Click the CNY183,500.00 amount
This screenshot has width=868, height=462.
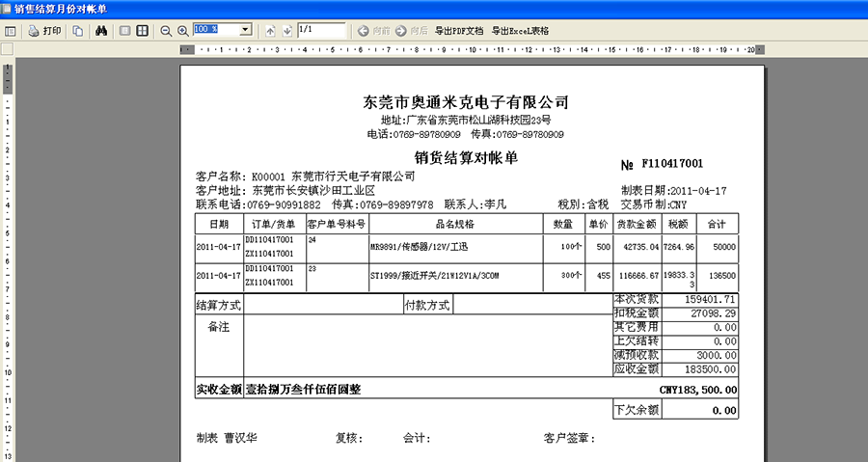tap(698, 390)
